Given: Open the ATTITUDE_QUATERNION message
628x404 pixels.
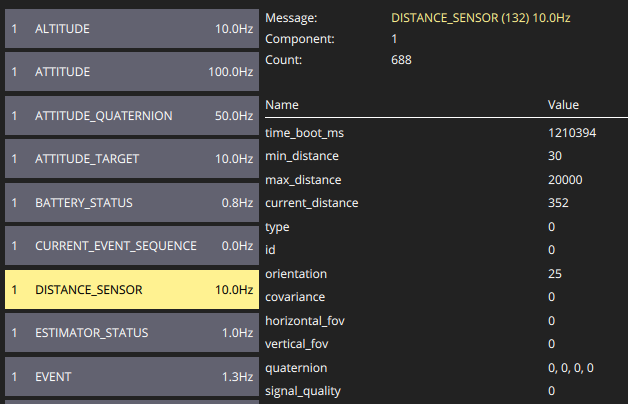Looking at the screenshot, I should pos(132,116).
